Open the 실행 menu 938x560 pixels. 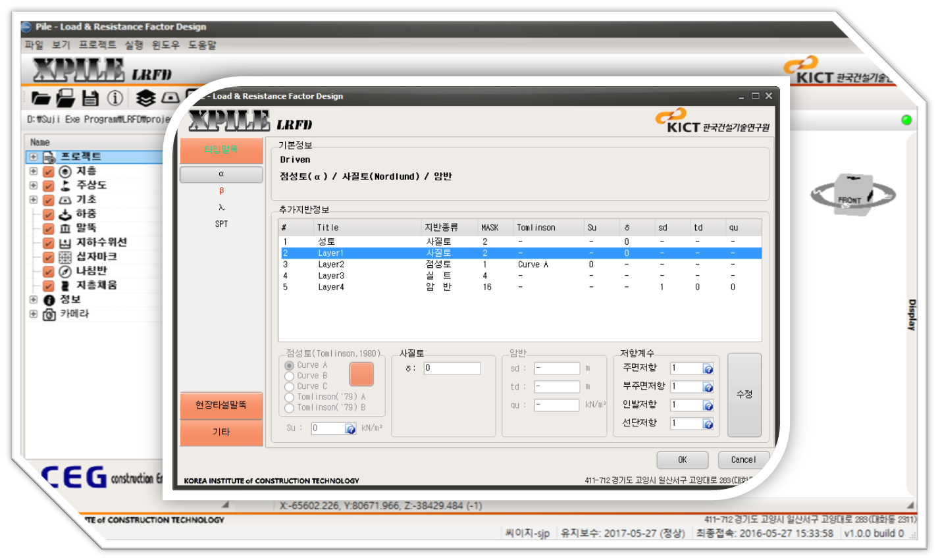tap(134, 45)
